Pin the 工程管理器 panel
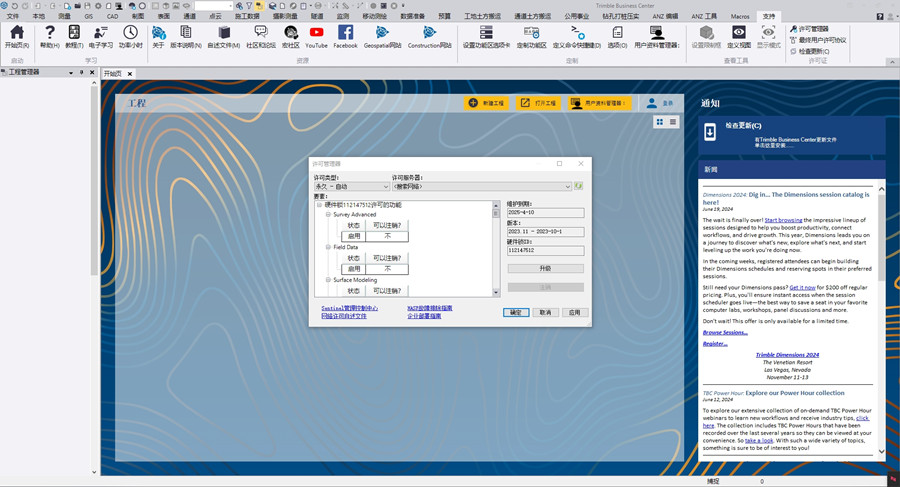The width and height of the screenshot is (900, 487). point(82,73)
